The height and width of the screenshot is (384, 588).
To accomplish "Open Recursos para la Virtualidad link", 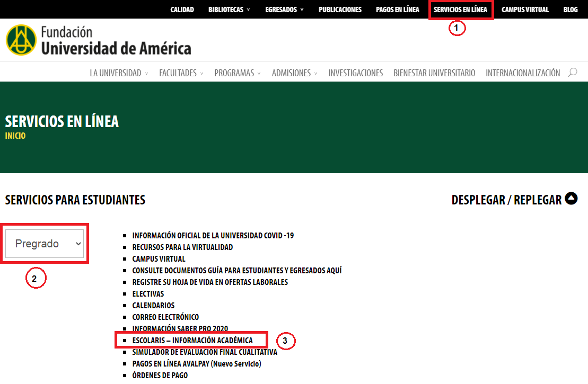I will (182, 247).
